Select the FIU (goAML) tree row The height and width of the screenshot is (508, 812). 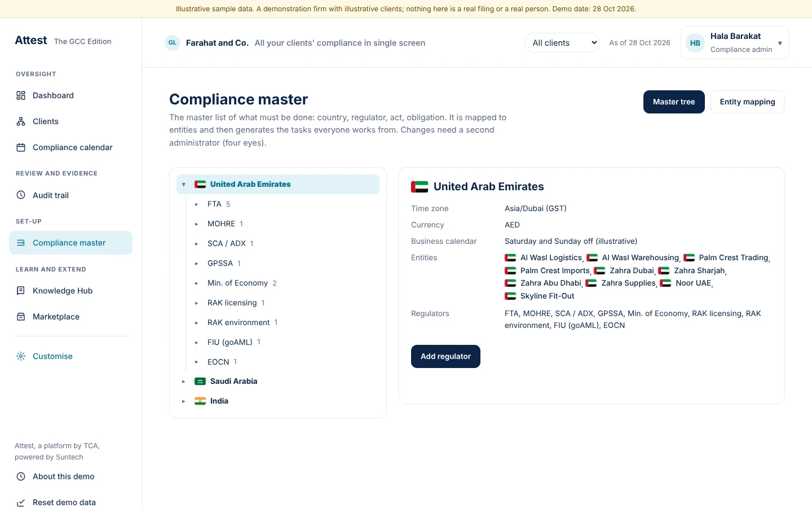pyautogui.click(x=284, y=342)
